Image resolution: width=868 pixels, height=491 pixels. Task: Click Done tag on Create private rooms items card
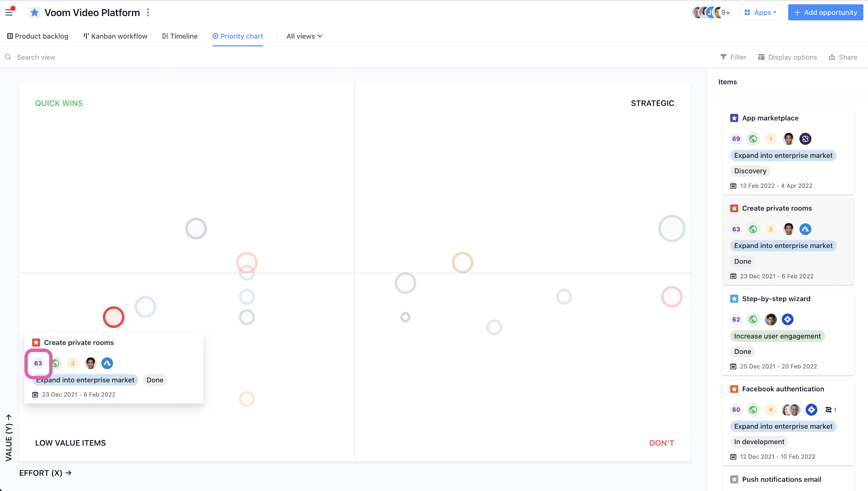(743, 261)
